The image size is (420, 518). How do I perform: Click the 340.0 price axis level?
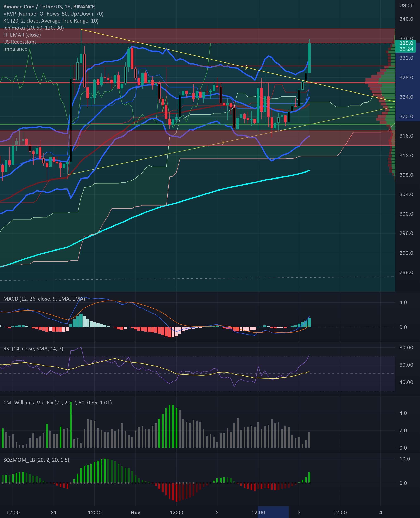click(406, 19)
